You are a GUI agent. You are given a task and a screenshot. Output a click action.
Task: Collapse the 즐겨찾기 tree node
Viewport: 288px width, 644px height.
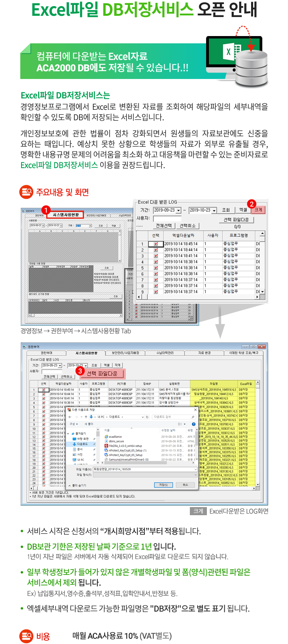[68, 433]
